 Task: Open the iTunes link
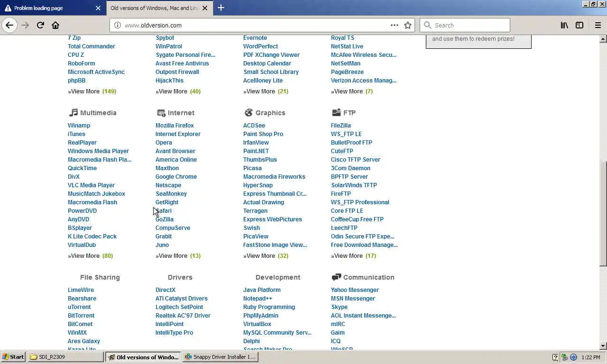[76, 134]
